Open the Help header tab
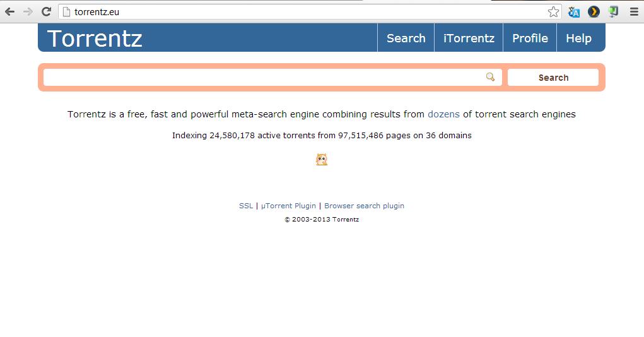Image resolution: width=644 pixels, height=337 pixels. click(578, 38)
